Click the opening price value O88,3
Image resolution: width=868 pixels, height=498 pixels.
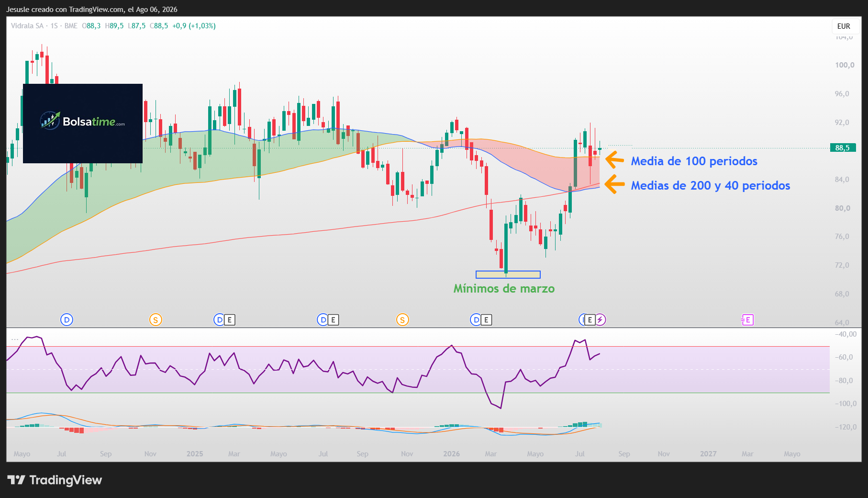[91, 26]
